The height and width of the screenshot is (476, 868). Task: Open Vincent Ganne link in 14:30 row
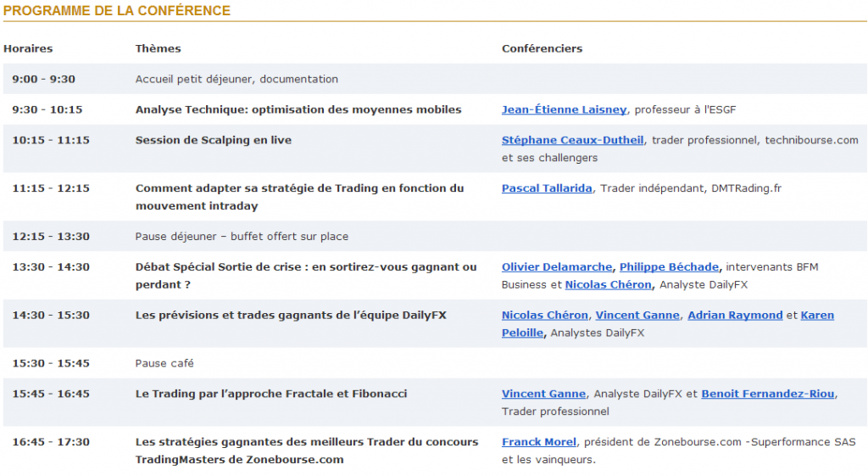coord(637,316)
